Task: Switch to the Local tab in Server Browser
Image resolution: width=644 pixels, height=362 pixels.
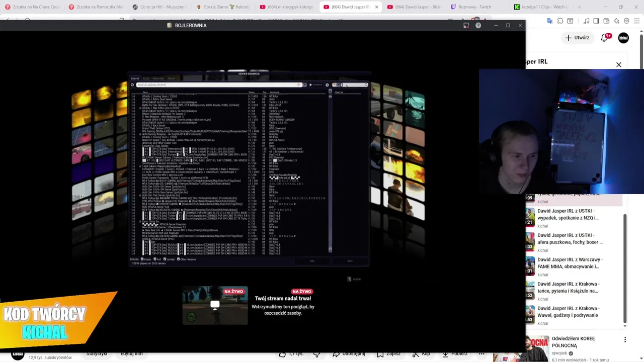Action: tap(146, 78)
